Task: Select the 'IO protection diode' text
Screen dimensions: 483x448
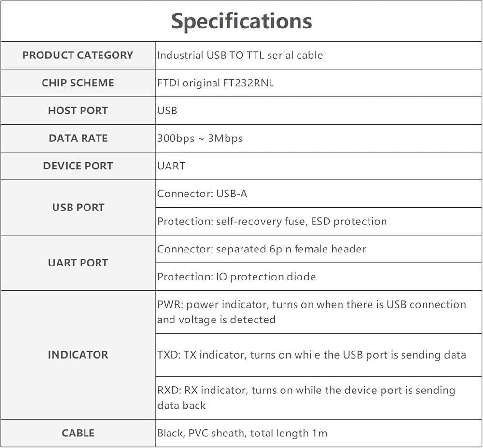Action: point(237,277)
